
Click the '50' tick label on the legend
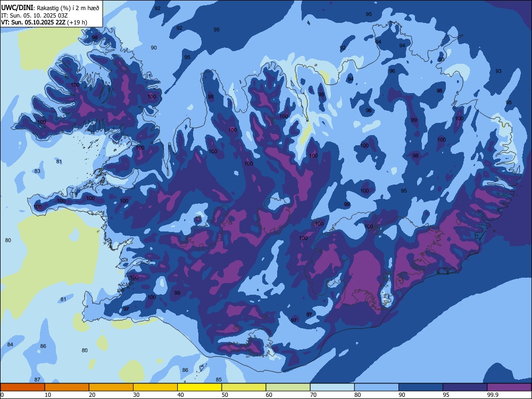[x=225, y=395]
